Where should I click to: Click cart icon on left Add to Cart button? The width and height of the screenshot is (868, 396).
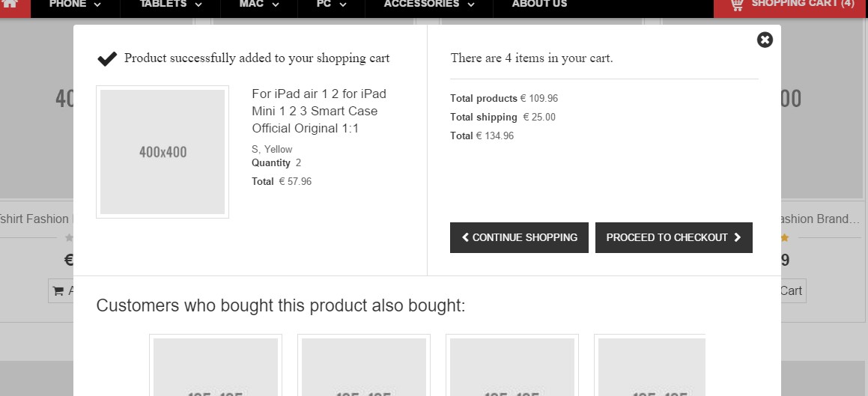pyautogui.click(x=58, y=291)
